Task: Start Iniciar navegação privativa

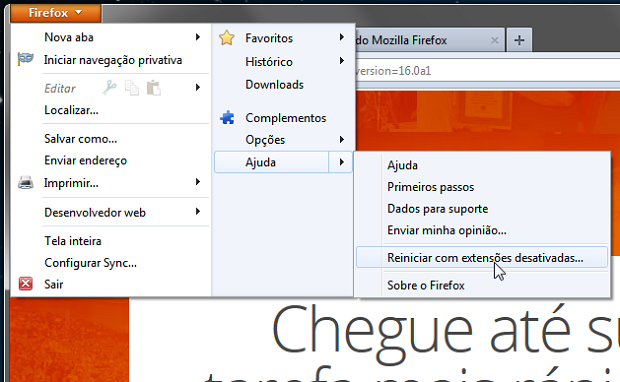Action: (113, 60)
